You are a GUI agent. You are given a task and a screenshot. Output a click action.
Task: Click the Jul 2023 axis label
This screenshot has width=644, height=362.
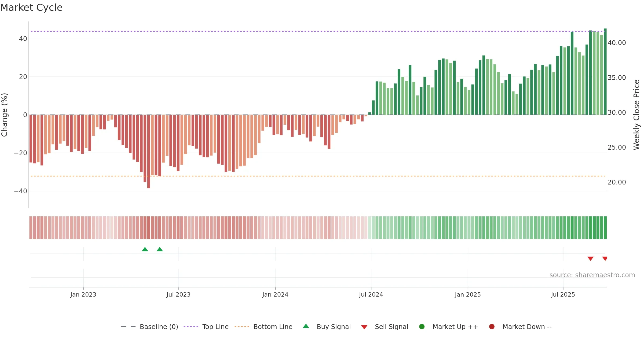[178, 294]
